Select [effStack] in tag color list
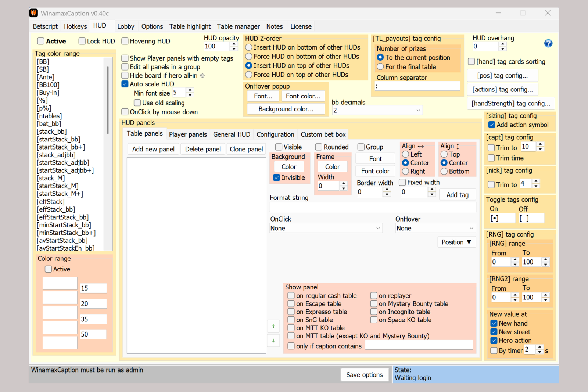The image size is (588, 392). pos(51,202)
